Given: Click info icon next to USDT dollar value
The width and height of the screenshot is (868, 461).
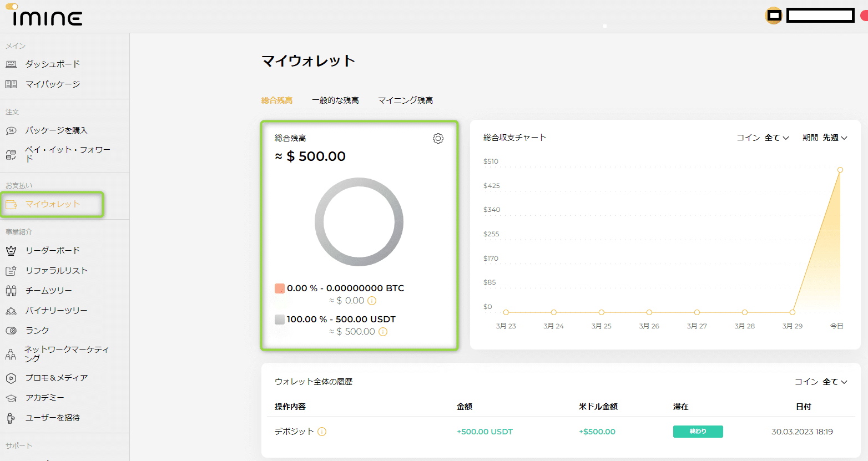Looking at the screenshot, I should [x=383, y=332].
